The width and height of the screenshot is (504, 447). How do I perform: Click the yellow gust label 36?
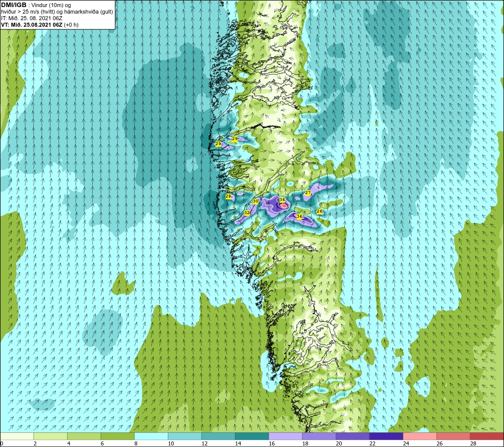click(x=282, y=200)
